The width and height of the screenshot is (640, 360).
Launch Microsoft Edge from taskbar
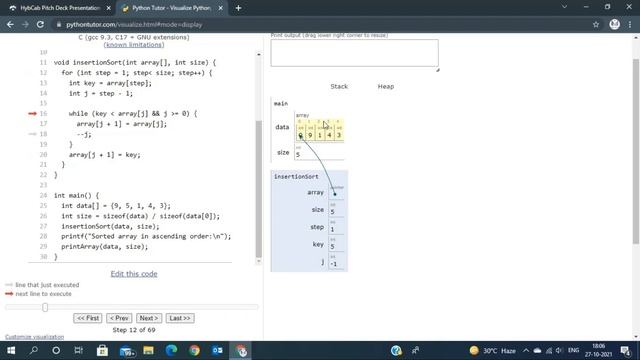(x=171, y=351)
